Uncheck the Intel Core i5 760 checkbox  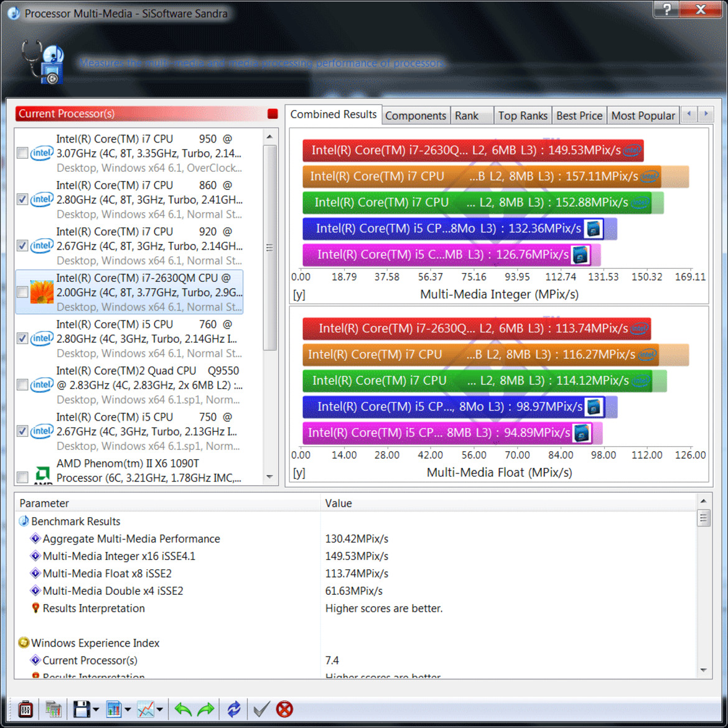[22, 338]
